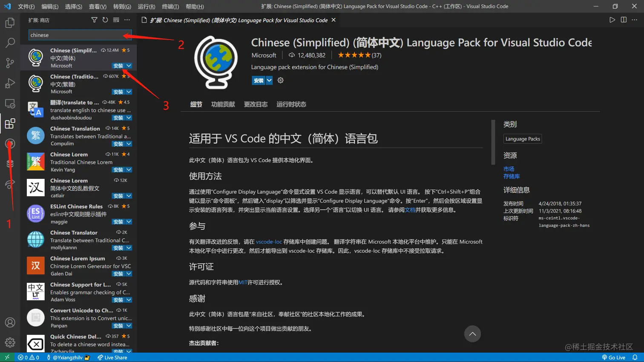
Task: Click the scroll-to-top circular button
Action: click(x=472, y=334)
